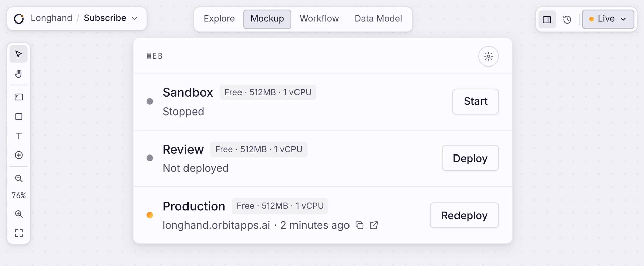
Task: Zoom out the canvas
Action: [19, 179]
